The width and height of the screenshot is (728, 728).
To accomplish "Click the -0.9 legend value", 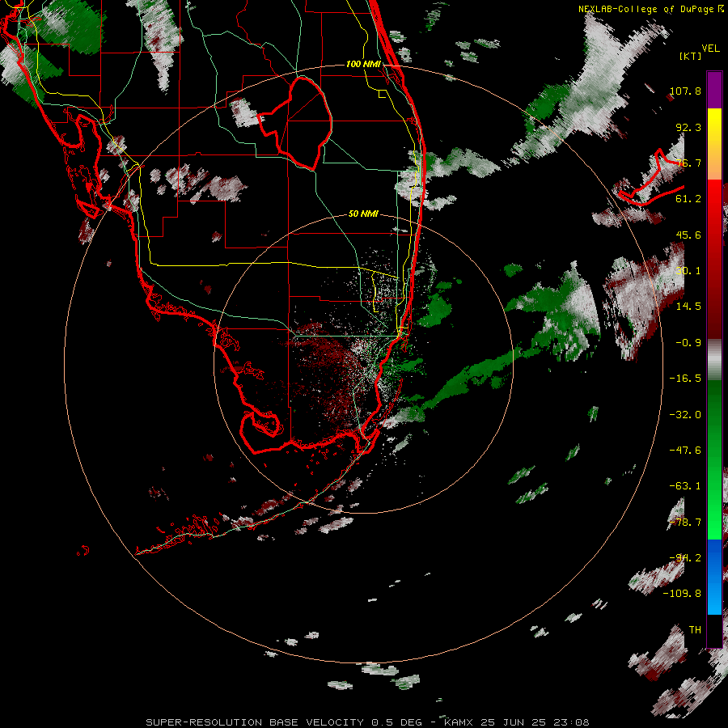I will 688,343.
